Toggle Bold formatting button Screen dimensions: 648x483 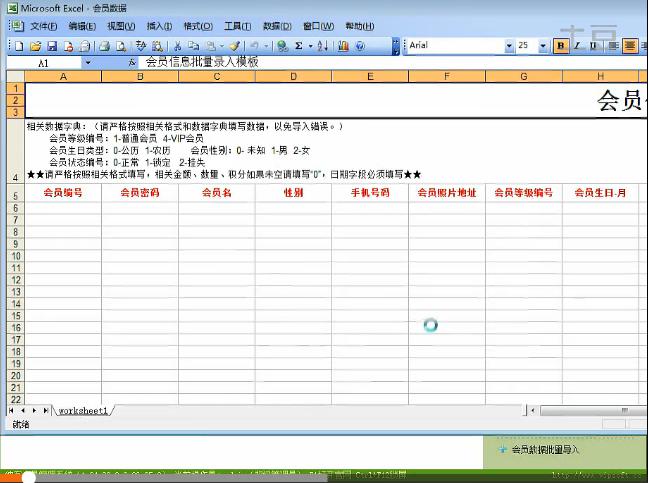(x=561, y=46)
